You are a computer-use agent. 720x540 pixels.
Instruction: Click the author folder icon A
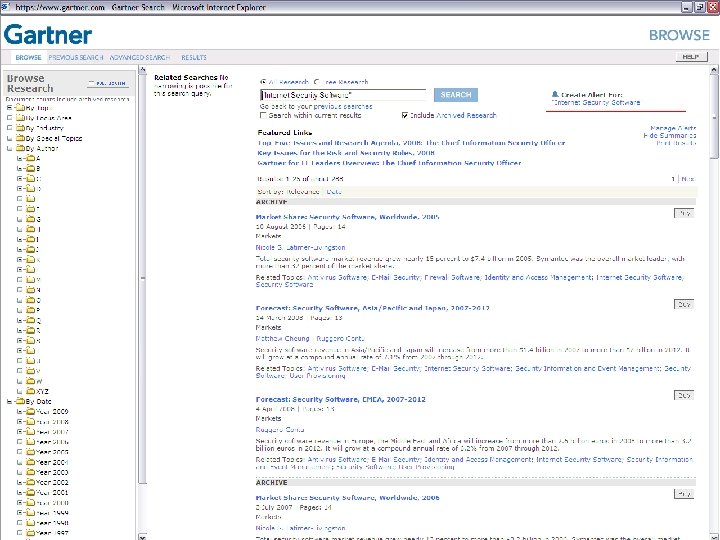30,158
